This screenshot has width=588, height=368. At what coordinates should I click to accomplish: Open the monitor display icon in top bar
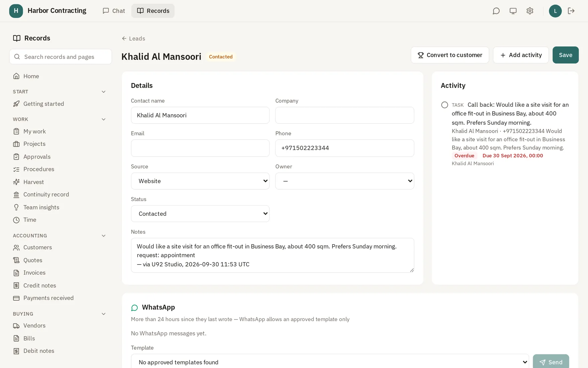(x=513, y=11)
